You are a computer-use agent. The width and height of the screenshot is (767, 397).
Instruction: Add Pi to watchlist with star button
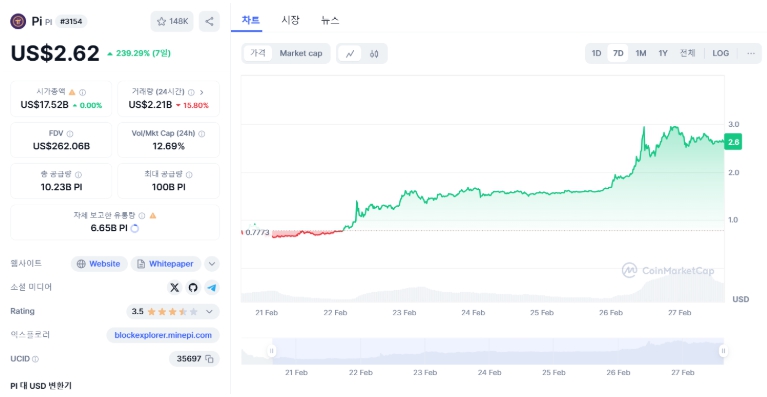172,22
